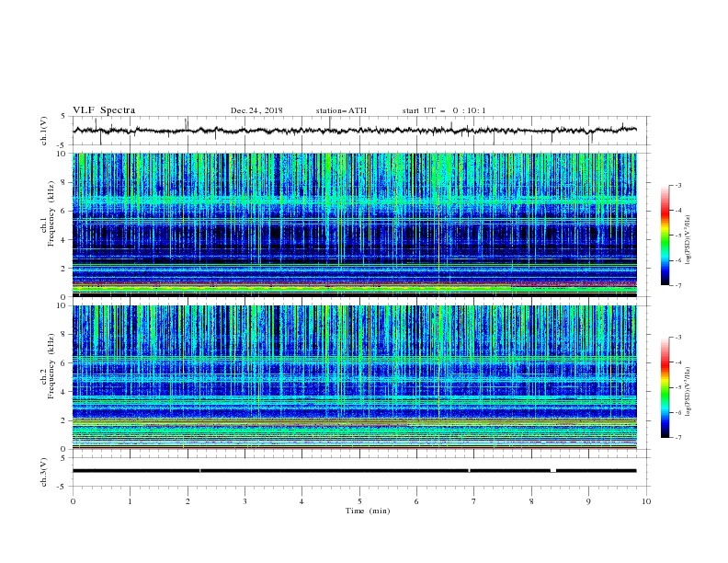Click the '-5' label on ch.2 color scale

pyautogui.click(x=678, y=387)
